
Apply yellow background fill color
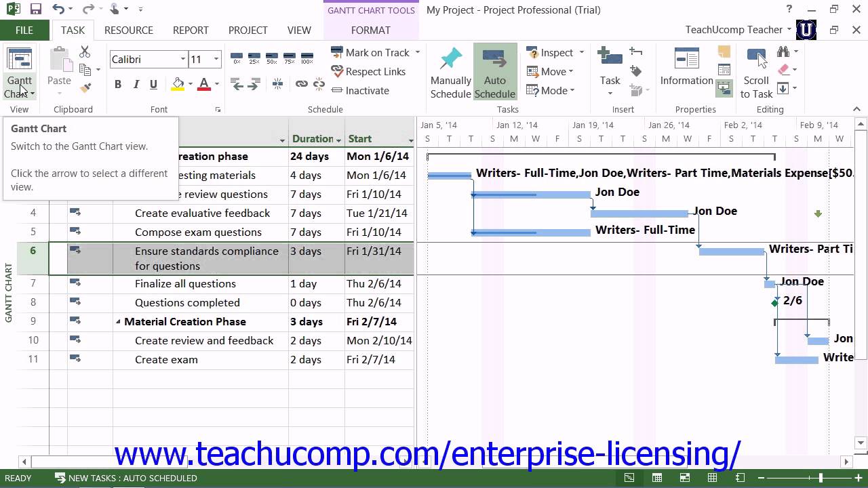(x=178, y=84)
